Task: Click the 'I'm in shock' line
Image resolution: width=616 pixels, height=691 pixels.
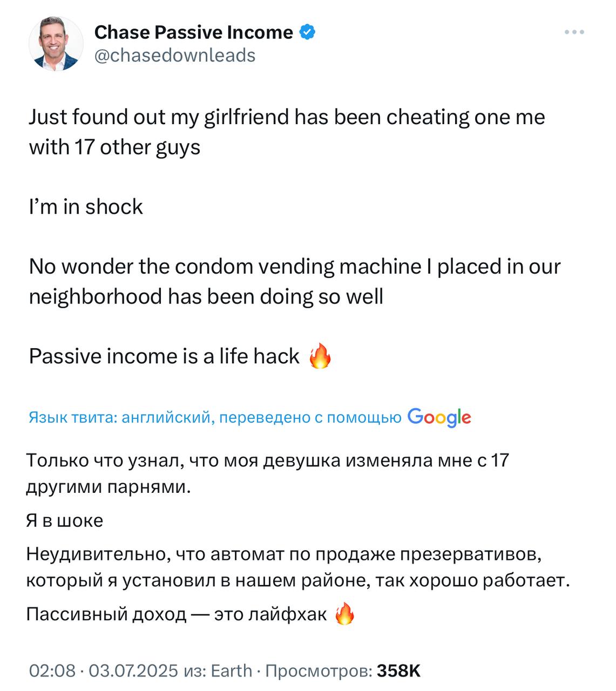Action: pos(86,207)
